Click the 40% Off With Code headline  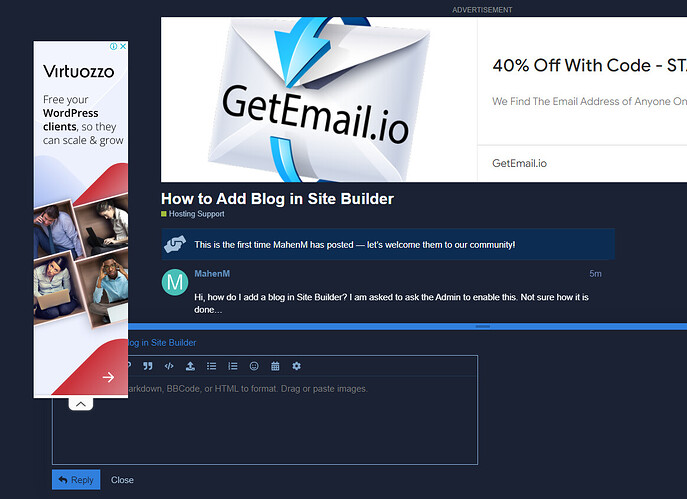(x=589, y=66)
